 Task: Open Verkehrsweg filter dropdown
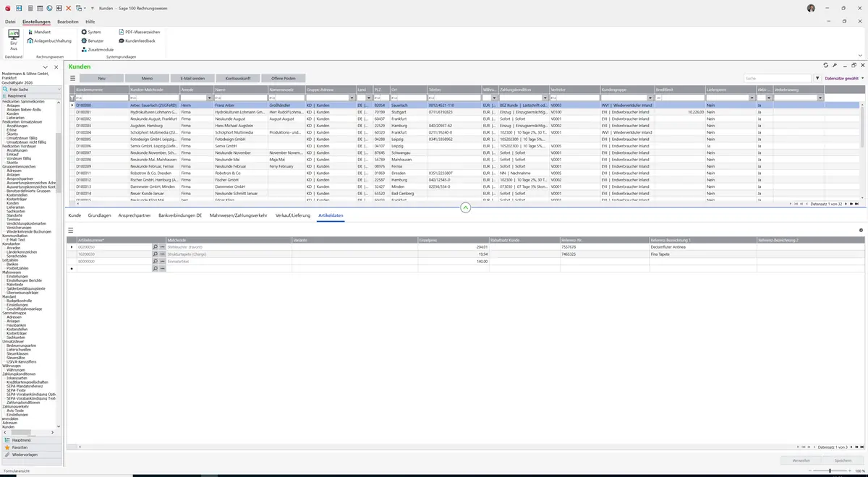click(820, 98)
